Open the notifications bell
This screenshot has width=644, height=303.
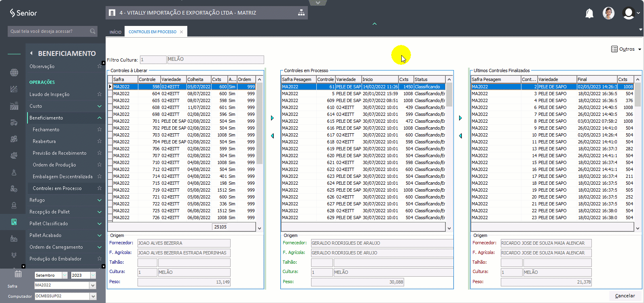coord(589,13)
